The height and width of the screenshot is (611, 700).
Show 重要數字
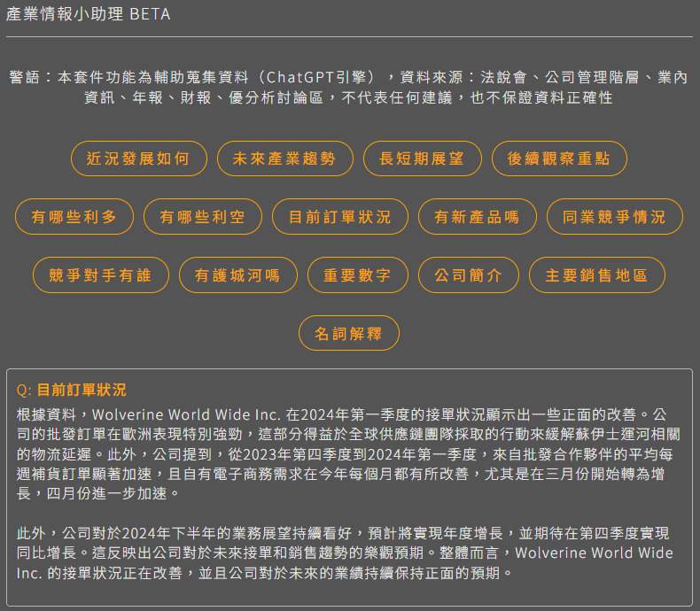(358, 275)
